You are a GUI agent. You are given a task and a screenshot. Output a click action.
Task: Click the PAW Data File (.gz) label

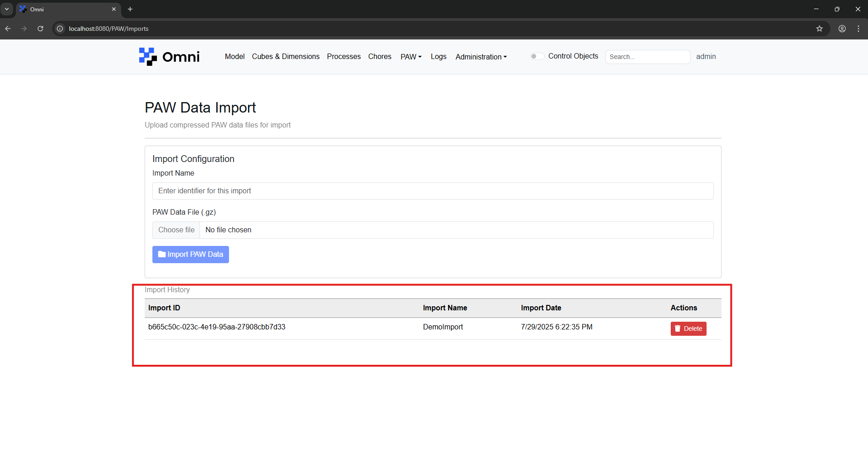184,212
